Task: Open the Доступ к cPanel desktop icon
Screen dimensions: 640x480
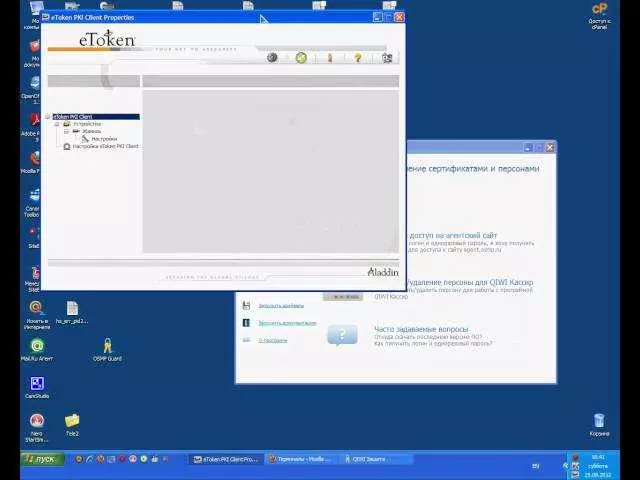Action: (599, 16)
